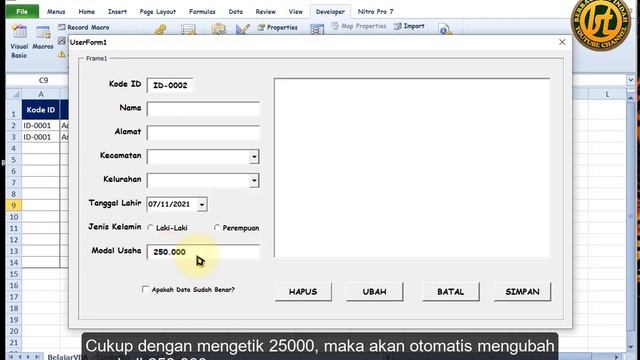Select Laki-Laki radio button
This screenshot has height=360, width=640.
click(x=150, y=227)
